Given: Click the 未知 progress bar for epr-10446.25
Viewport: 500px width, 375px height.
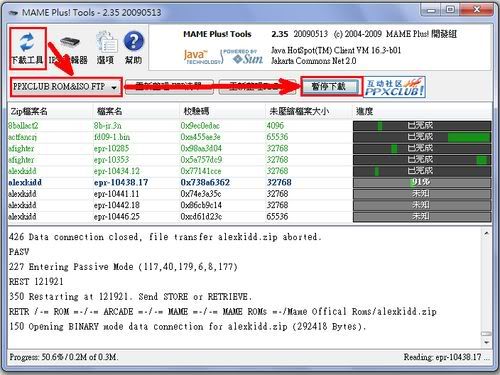Looking at the screenshot, I should tap(422, 216).
